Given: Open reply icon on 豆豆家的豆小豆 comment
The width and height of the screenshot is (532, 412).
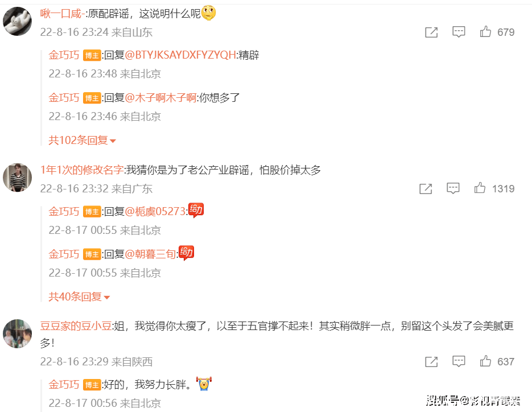Looking at the screenshot, I should tap(459, 361).
